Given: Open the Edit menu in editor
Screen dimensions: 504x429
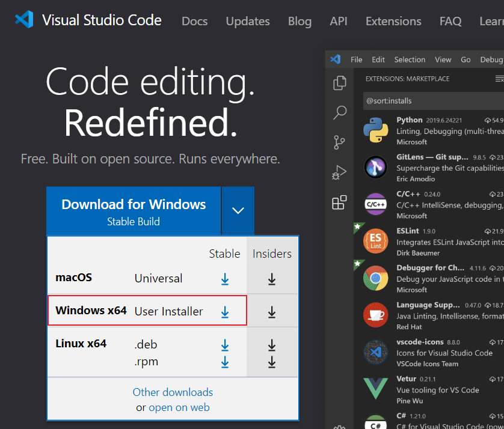Looking at the screenshot, I should pyautogui.click(x=378, y=59).
